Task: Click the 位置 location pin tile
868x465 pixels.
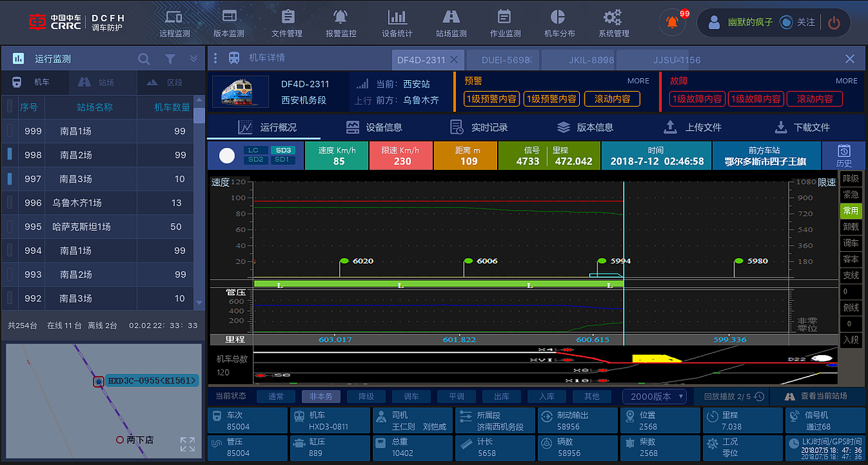Action: (x=659, y=420)
